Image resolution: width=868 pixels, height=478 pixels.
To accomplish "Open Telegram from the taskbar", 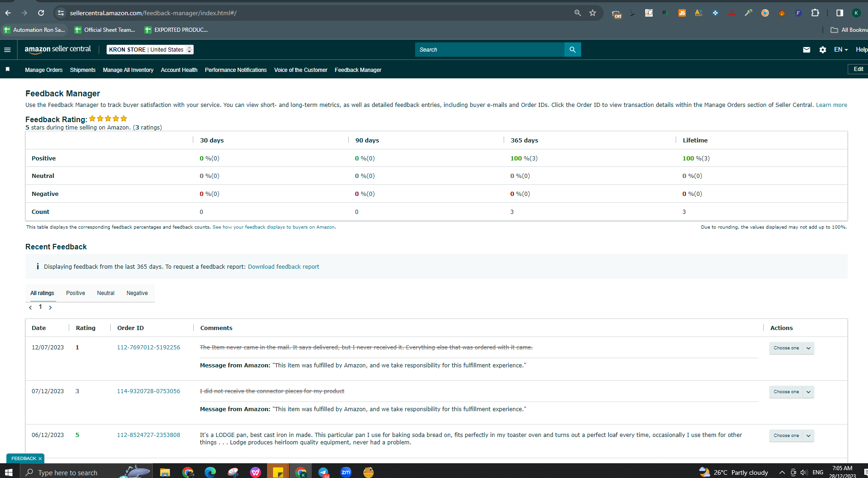I will pos(323,472).
